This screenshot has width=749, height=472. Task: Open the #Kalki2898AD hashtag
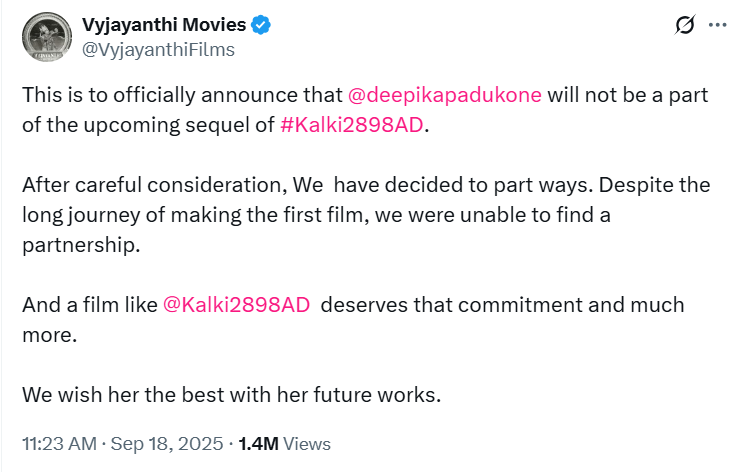[352, 122]
